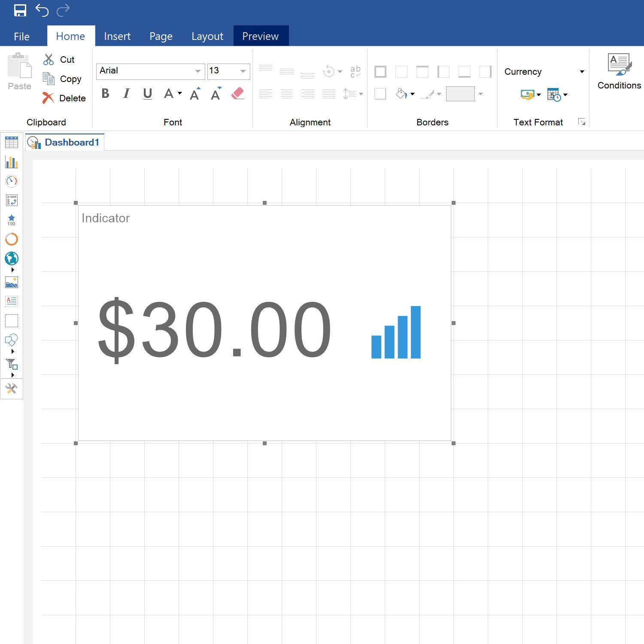Insert a Text element from sidebar
This screenshot has width=644, height=644.
pos(12,301)
